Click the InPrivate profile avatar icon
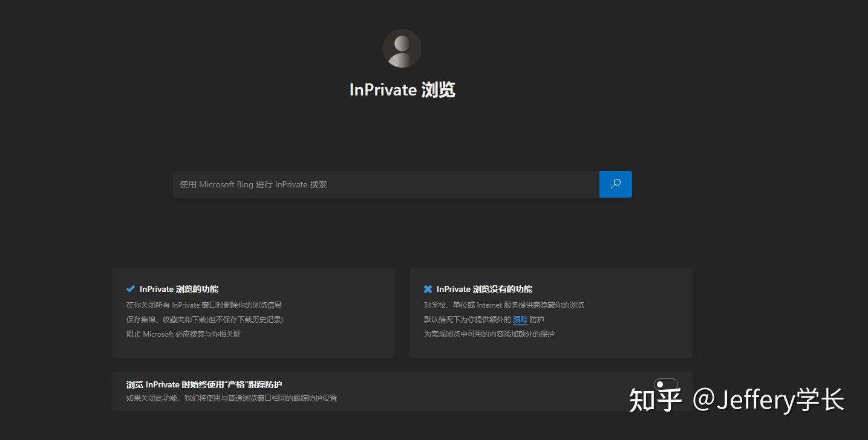This screenshot has height=440, width=868. click(402, 48)
